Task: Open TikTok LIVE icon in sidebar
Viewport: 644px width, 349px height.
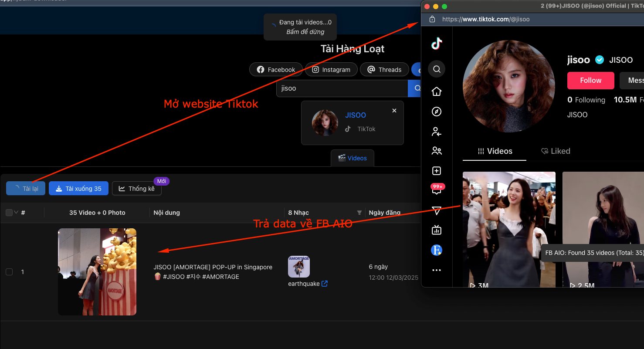Action: coord(437,230)
